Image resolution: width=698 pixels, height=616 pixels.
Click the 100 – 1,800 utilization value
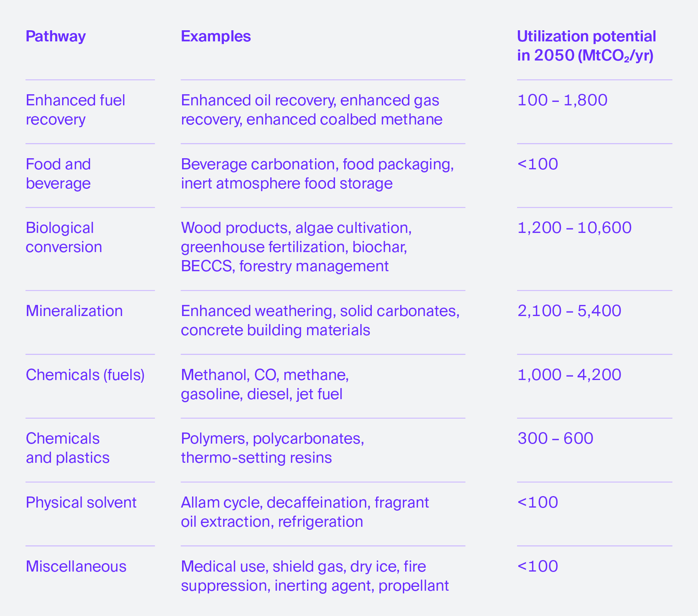(562, 100)
